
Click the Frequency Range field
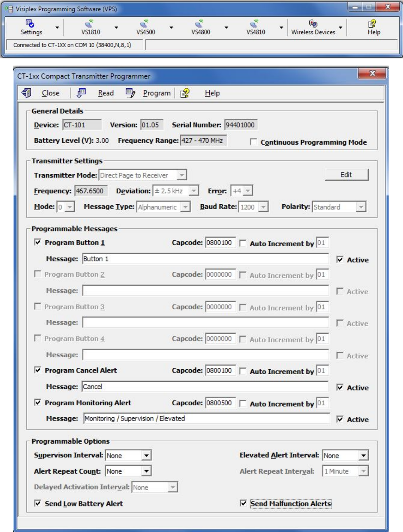pyautogui.click(x=204, y=140)
